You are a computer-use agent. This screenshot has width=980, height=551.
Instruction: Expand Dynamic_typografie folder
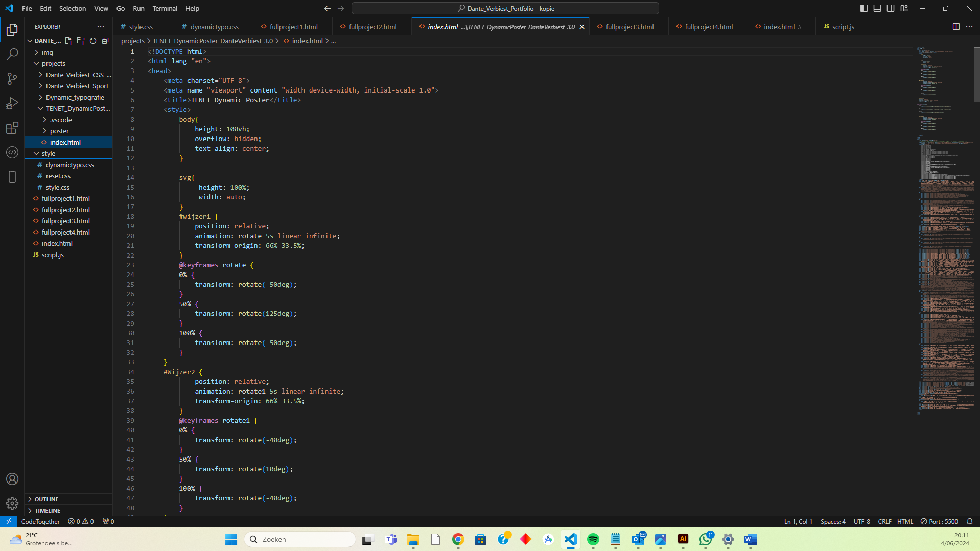coord(68,97)
